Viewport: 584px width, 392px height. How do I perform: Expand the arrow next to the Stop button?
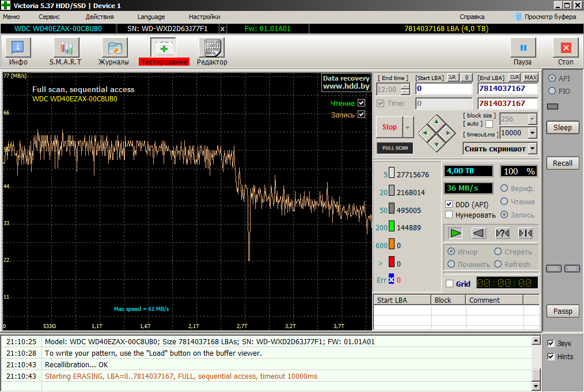click(408, 127)
